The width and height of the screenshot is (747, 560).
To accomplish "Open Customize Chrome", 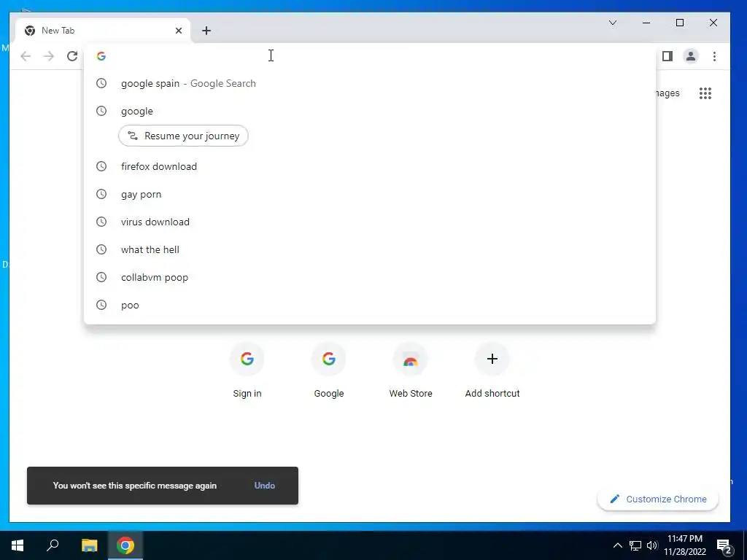I will (658, 499).
